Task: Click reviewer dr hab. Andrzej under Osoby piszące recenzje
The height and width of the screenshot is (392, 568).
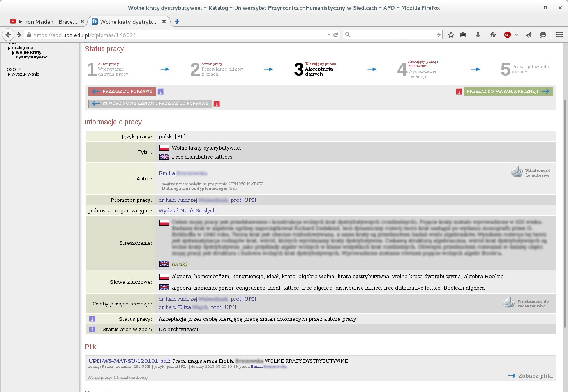Action: click(207, 299)
